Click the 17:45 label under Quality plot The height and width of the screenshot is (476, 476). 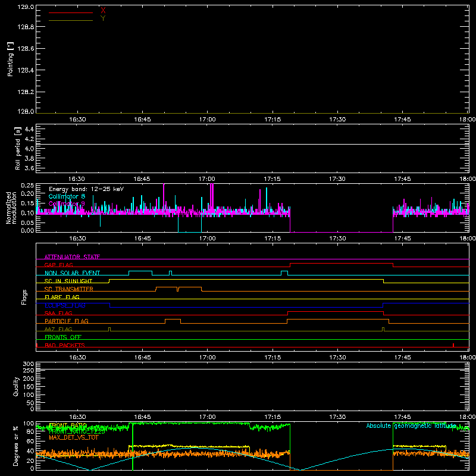(403, 417)
